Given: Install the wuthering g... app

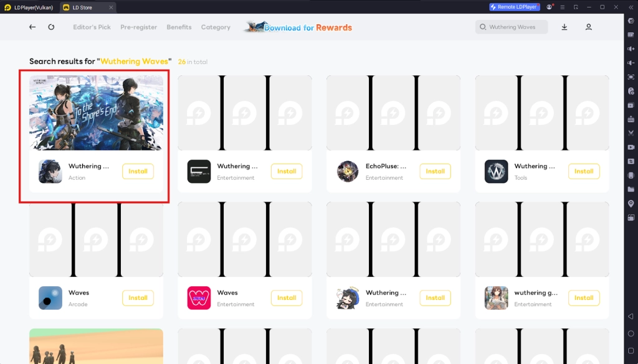Looking at the screenshot, I should point(584,298).
